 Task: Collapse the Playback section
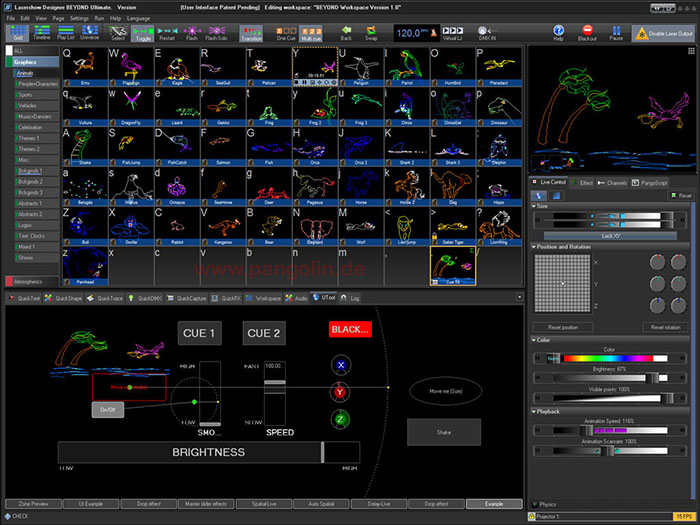click(x=534, y=411)
